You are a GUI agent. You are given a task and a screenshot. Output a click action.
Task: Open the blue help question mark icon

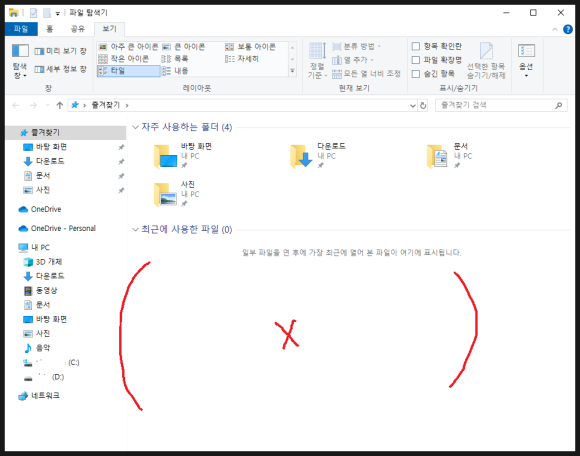568,29
